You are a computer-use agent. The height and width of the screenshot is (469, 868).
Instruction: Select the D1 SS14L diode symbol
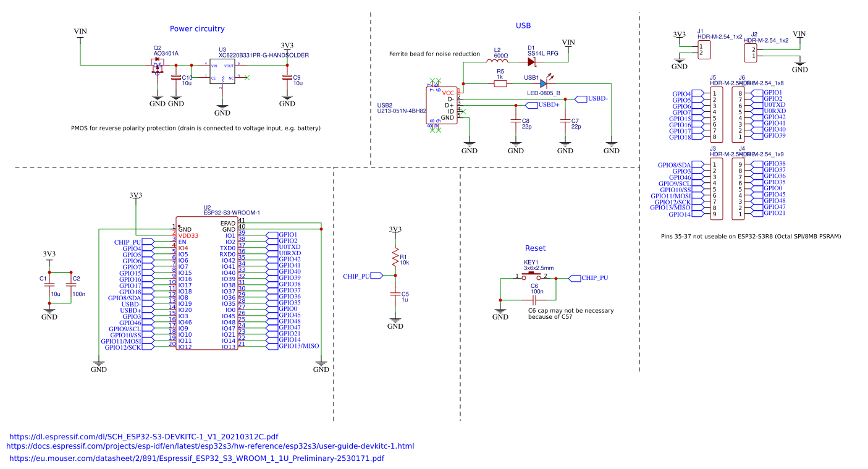pos(531,62)
